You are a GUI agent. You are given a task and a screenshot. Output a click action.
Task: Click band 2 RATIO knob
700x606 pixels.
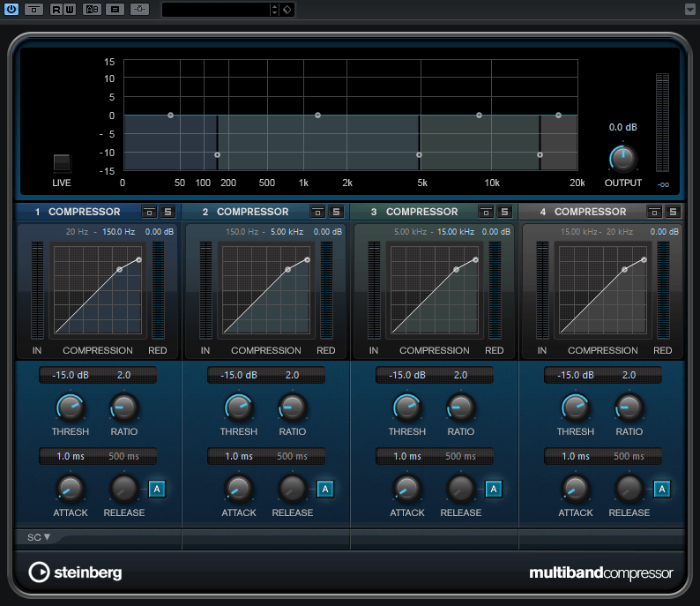(293, 408)
